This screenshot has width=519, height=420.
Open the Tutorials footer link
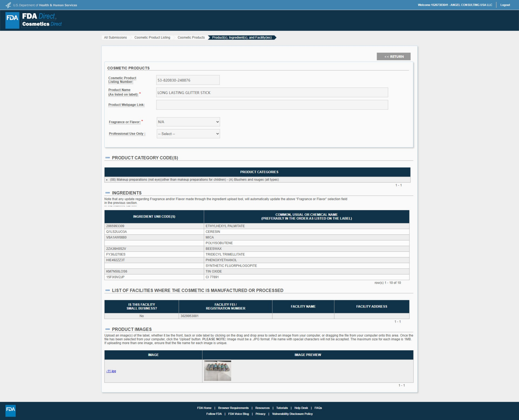click(x=282, y=408)
